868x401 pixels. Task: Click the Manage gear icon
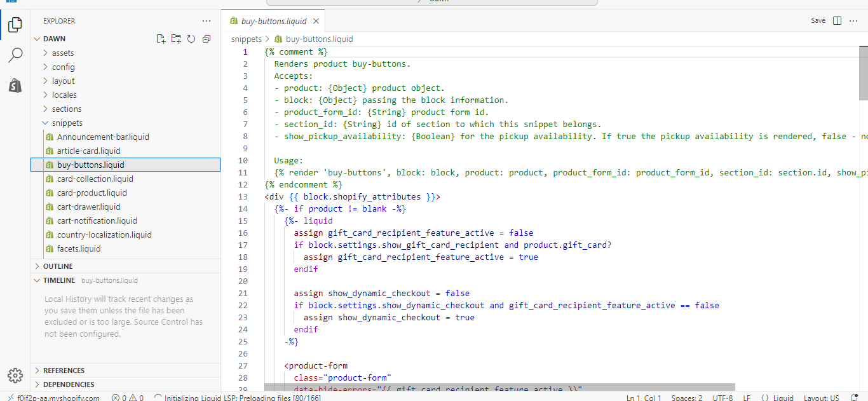coord(15,375)
